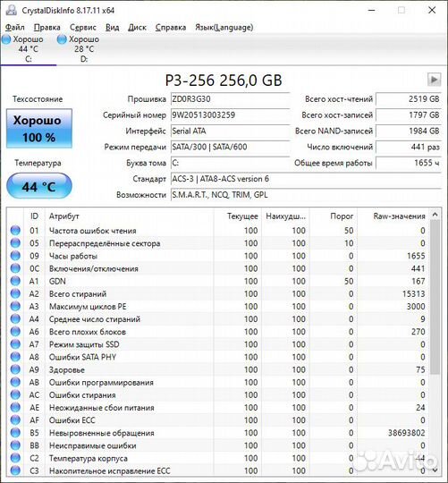Select the Здоровье attribute name text

pyautogui.click(x=67, y=369)
